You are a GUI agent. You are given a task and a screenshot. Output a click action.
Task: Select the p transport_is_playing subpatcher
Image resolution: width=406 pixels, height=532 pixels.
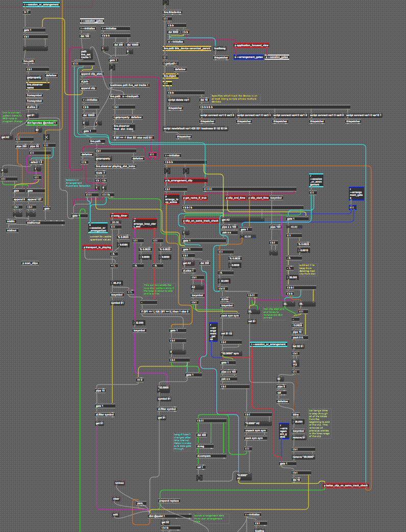97,247
